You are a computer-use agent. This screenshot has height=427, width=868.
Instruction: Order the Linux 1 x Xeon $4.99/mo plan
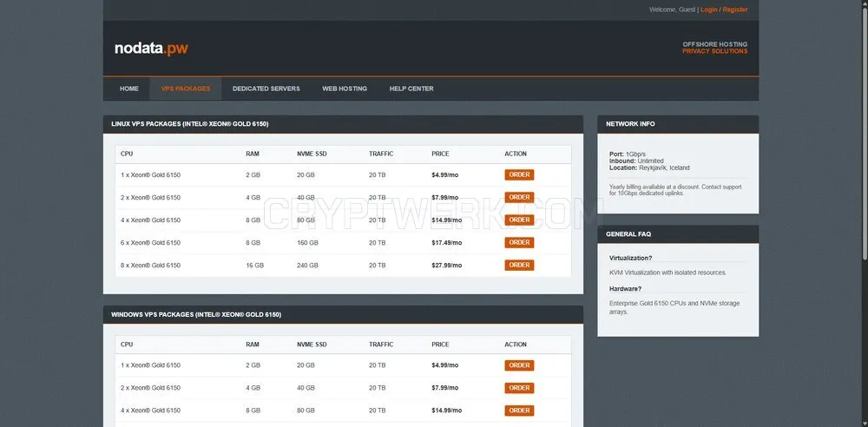pos(519,175)
